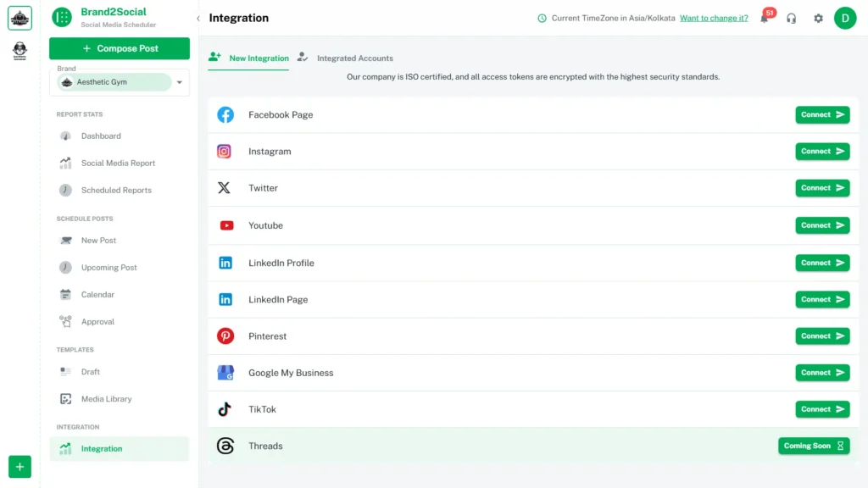Click the Brand2Social logo icon

pyautogui.click(x=62, y=18)
